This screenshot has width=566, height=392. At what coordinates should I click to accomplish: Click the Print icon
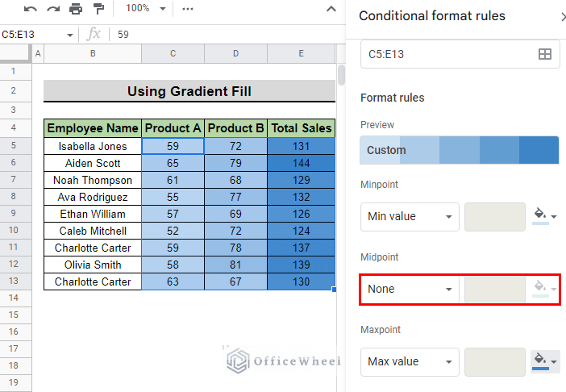click(x=76, y=8)
